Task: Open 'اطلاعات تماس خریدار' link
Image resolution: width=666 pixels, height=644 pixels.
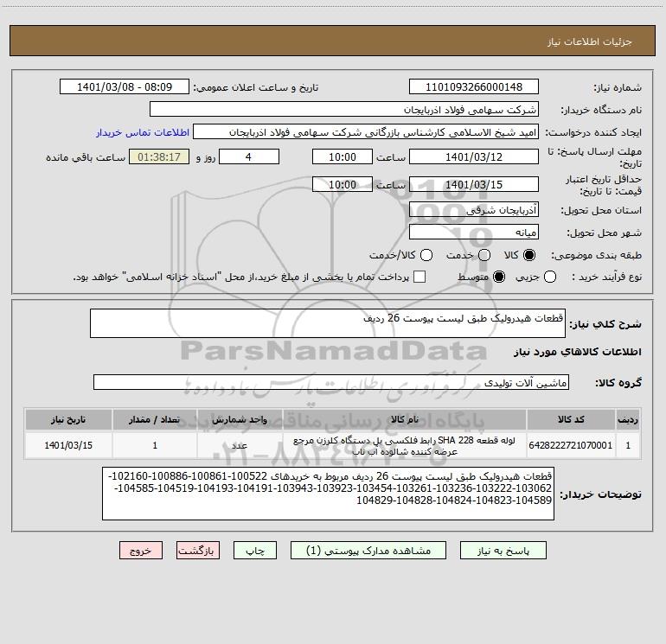Action: pyautogui.click(x=143, y=132)
